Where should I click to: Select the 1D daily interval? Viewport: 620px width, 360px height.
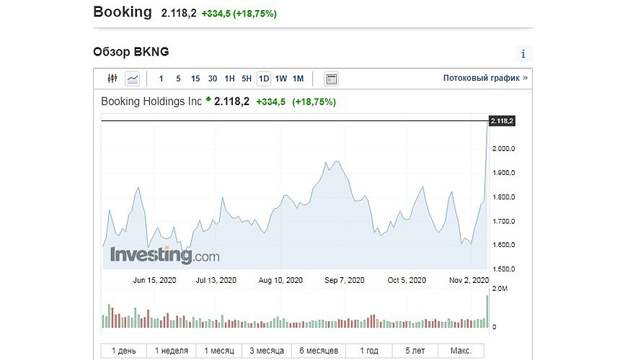point(264,79)
